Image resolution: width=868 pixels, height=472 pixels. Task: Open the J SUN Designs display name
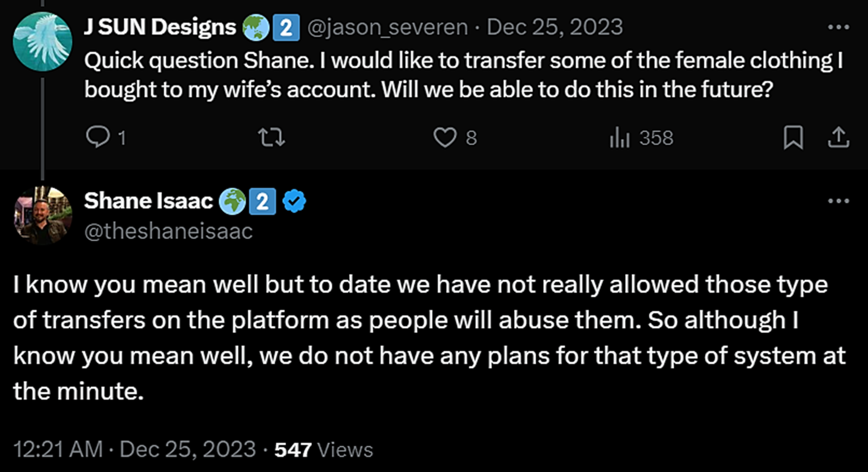(x=160, y=27)
